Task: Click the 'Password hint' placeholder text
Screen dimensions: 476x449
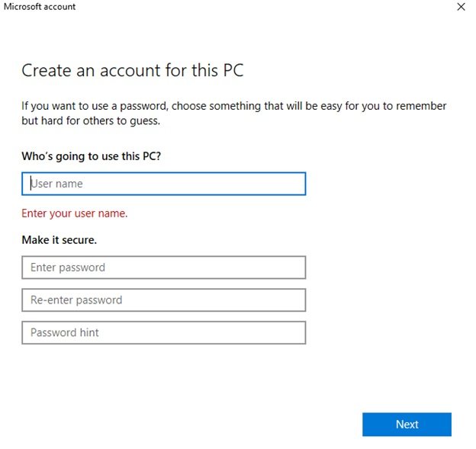Action: click(65, 332)
